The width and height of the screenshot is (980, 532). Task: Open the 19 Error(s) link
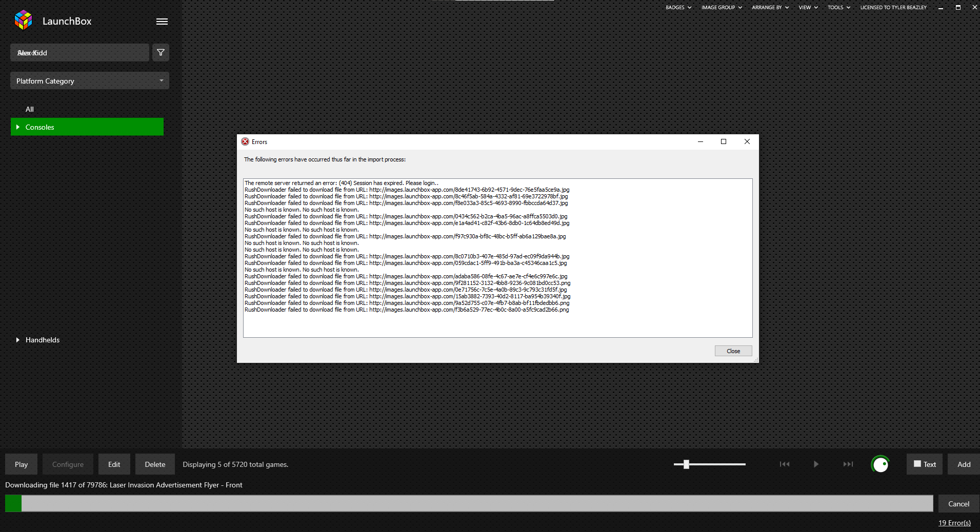pos(954,523)
